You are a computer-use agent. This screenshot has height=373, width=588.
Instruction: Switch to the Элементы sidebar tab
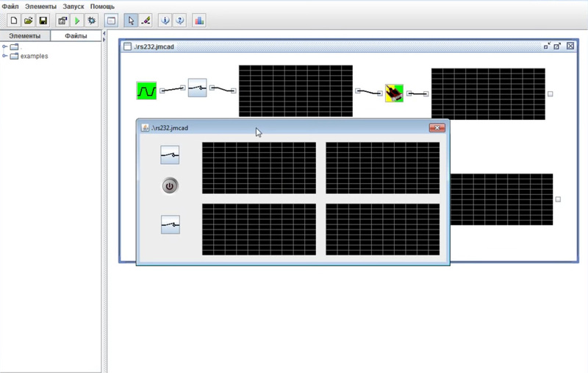pos(25,36)
